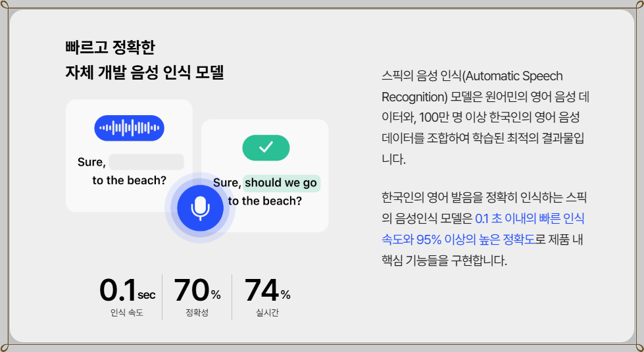644x352 pixels.
Task: Click the blue audio waveform pill
Action: click(x=130, y=128)
